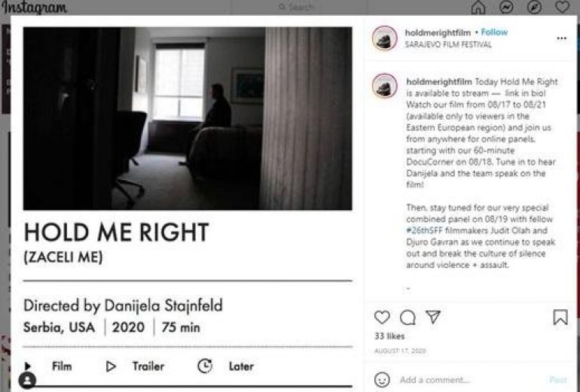Click the Instagram logo

[35, 7]
